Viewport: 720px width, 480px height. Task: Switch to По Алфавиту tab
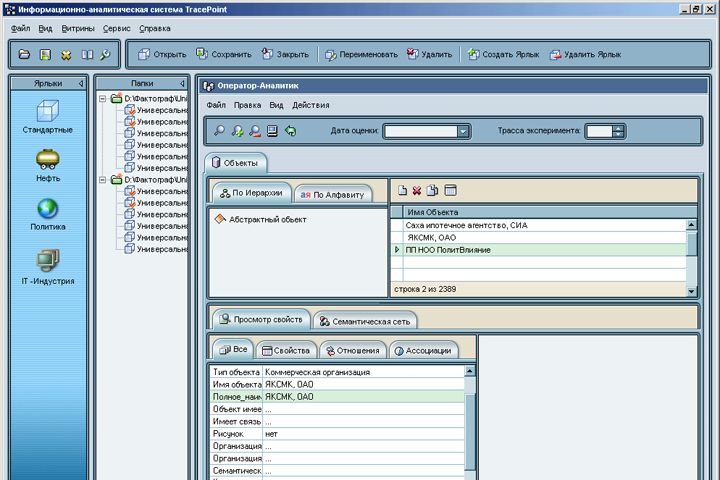click(332, 195)
